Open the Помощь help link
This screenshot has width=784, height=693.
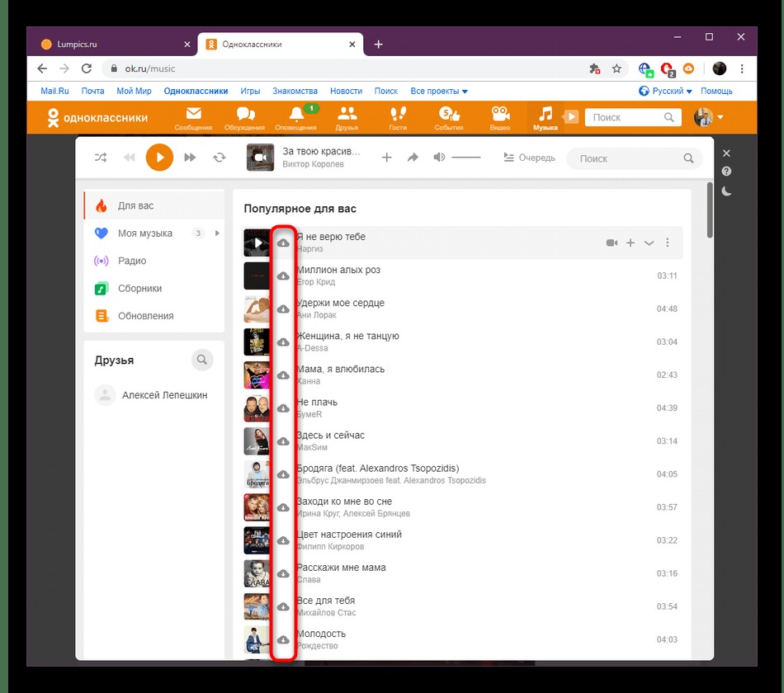(x=716, y=91)
